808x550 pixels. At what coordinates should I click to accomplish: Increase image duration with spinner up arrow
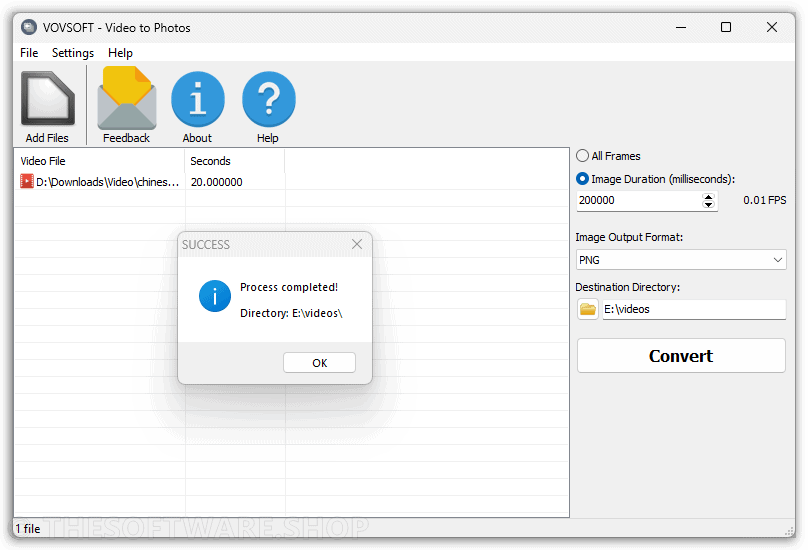709,196
